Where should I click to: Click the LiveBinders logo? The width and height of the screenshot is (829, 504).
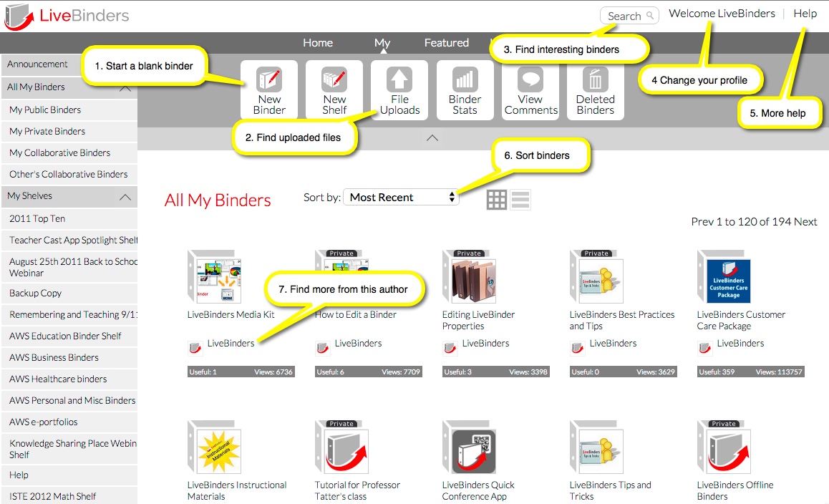67,16
